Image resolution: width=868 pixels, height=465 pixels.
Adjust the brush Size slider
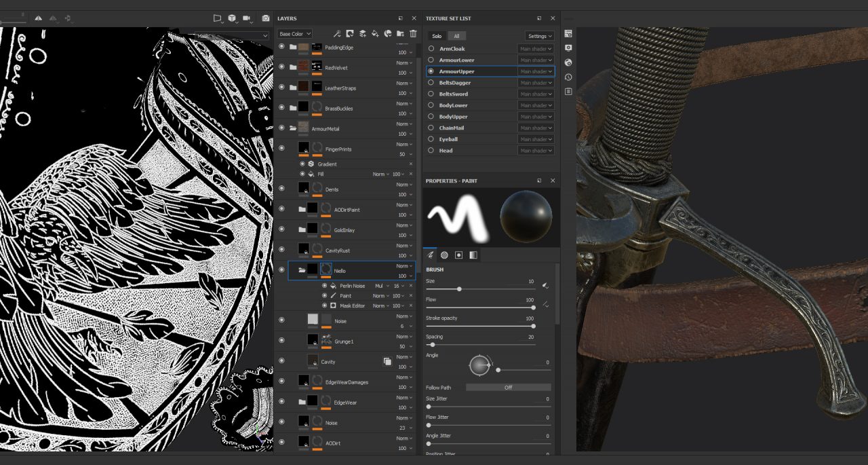[460, 289]
